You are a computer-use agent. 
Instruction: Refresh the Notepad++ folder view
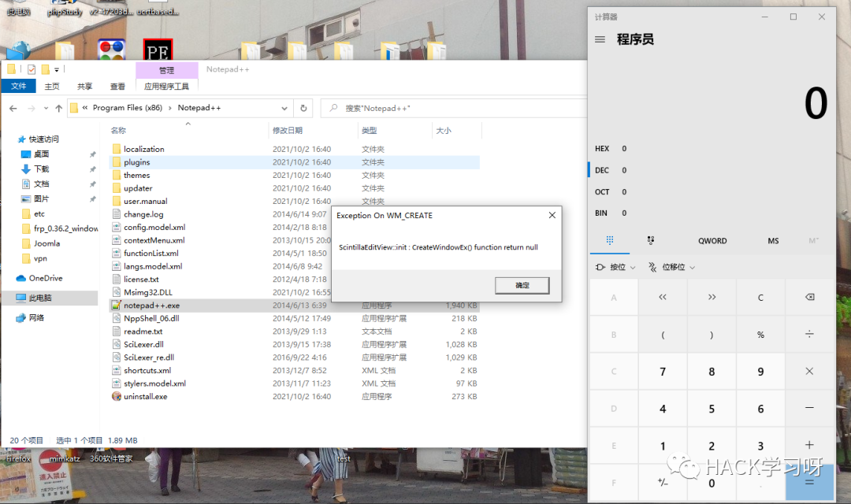click(303, 108)
